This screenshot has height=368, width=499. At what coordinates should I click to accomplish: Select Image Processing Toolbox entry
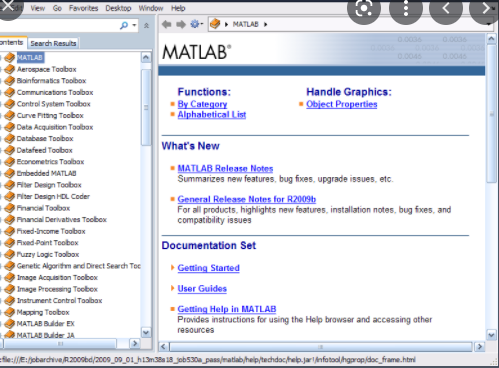click(57, 289)
